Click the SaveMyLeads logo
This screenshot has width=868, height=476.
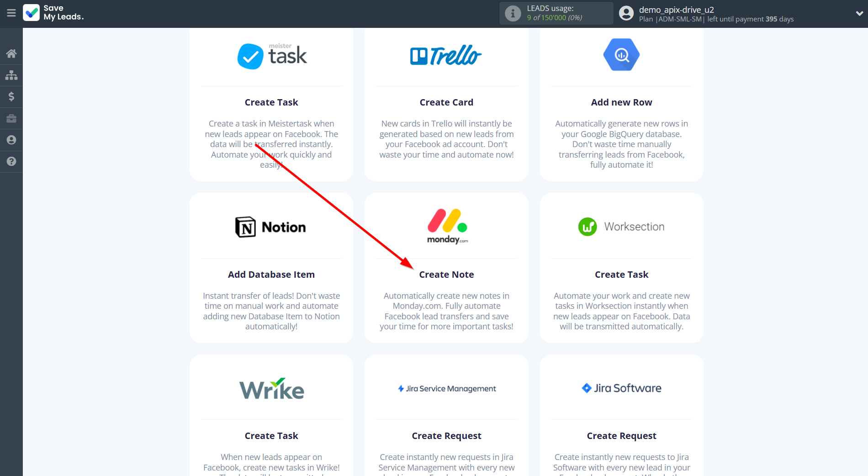click(x=53, y=13)
